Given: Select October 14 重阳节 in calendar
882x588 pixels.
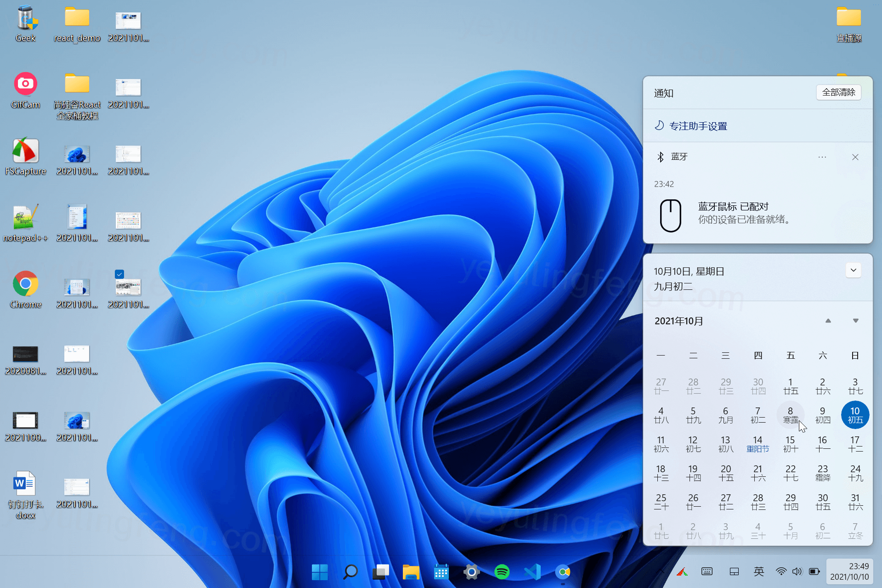Looking at the screenshot, I should click(758, 444).
